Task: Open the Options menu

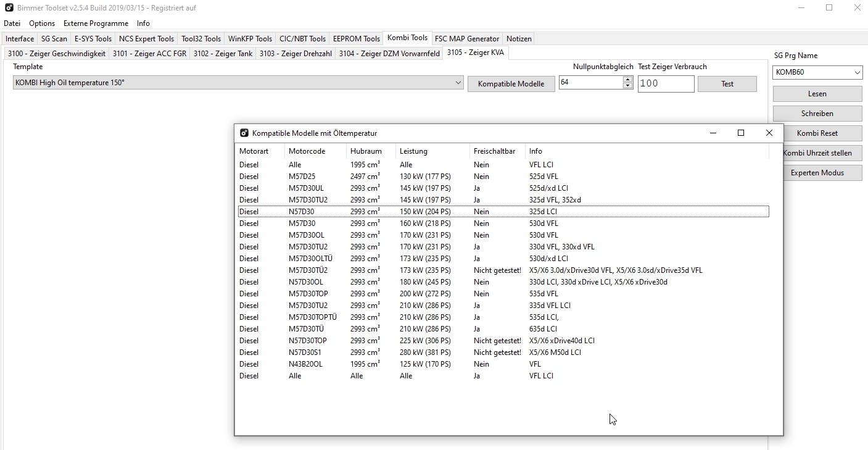Action: coord(42,23)
